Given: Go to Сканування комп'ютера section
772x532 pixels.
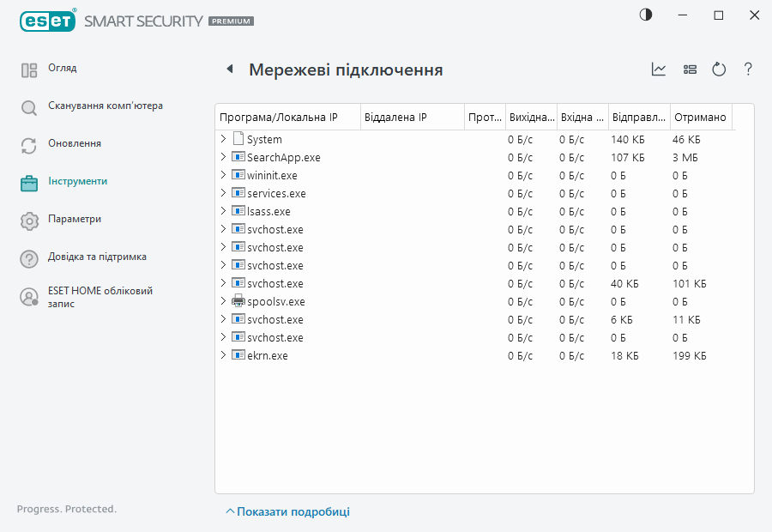Looking at the screenshot, I should 105,106.
